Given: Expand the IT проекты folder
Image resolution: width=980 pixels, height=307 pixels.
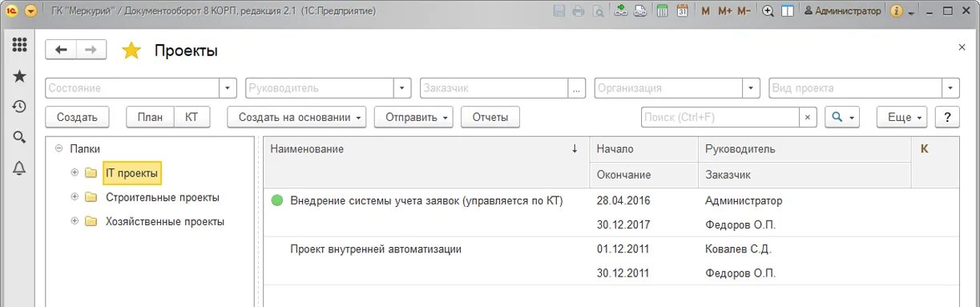Looking at the screenshot, I should point(75,172).
